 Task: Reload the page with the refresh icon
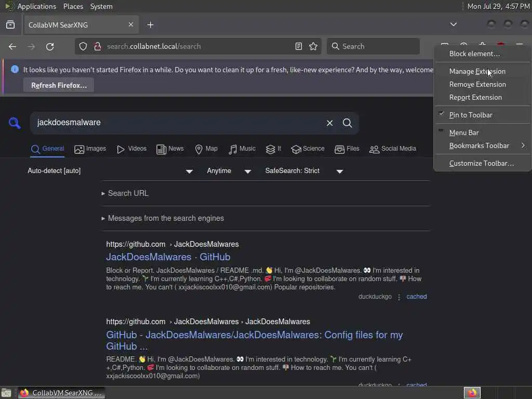(50, 46)
